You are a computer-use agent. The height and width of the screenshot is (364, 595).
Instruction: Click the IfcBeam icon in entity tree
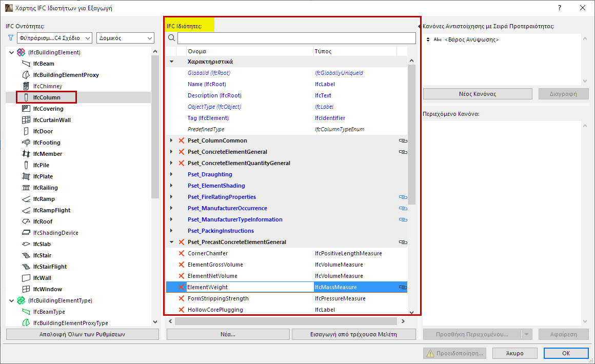click(x=26, y=64)
